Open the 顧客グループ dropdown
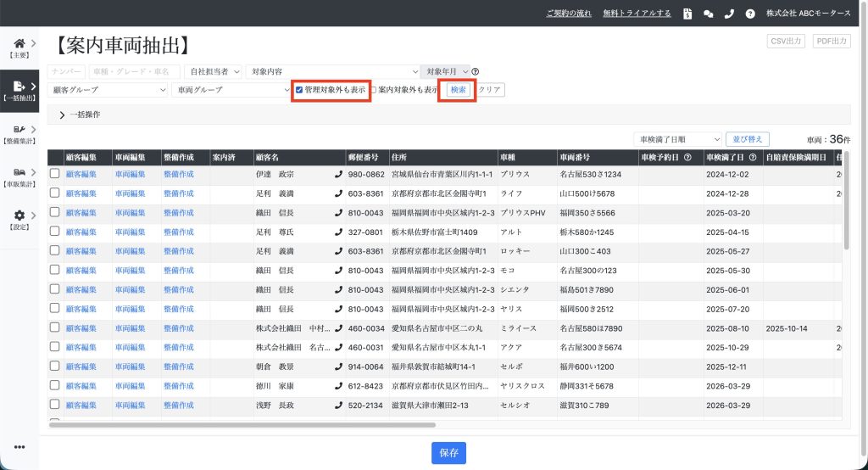Viewport: 868px width, 470px height. click(108, 89)
